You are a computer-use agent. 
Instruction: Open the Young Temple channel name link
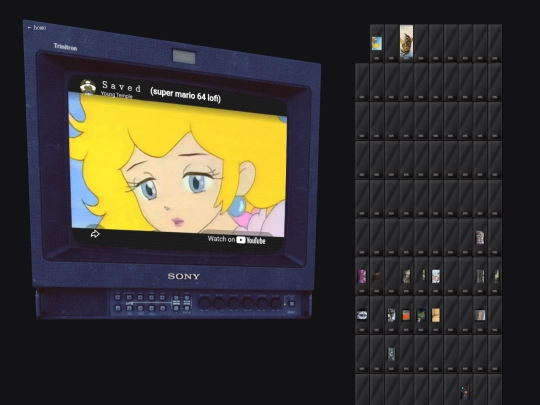116,94
